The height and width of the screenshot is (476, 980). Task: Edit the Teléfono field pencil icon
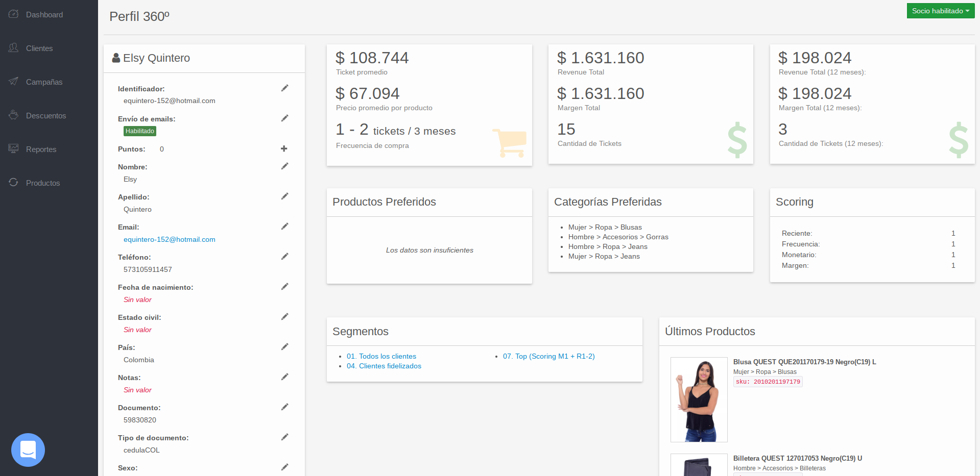coord(285,257)
